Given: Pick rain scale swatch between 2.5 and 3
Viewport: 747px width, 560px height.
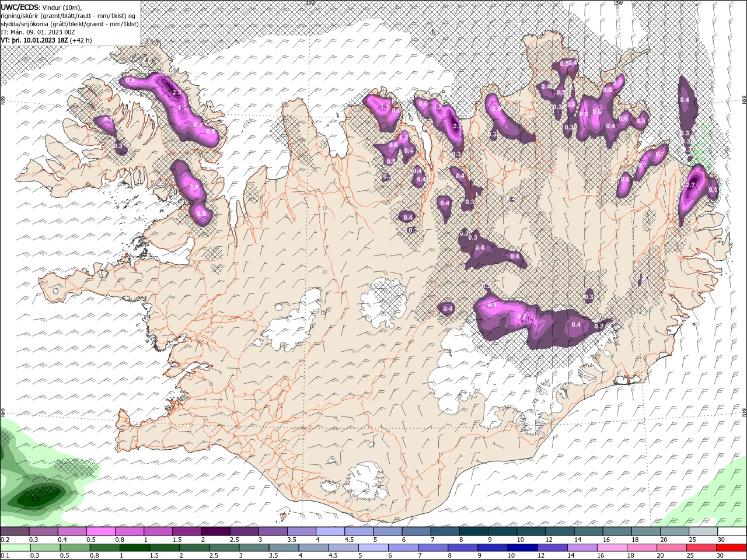Looking at the screenshot, I should click(224, 548).
